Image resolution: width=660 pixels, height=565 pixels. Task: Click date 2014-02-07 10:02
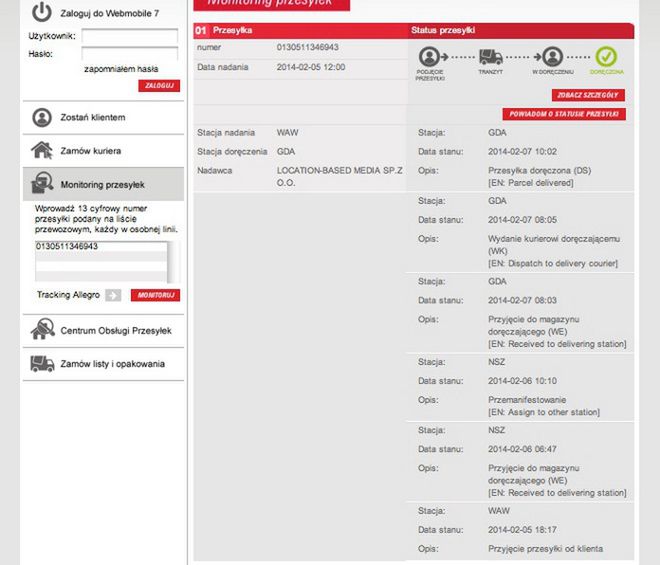(522, 152)
